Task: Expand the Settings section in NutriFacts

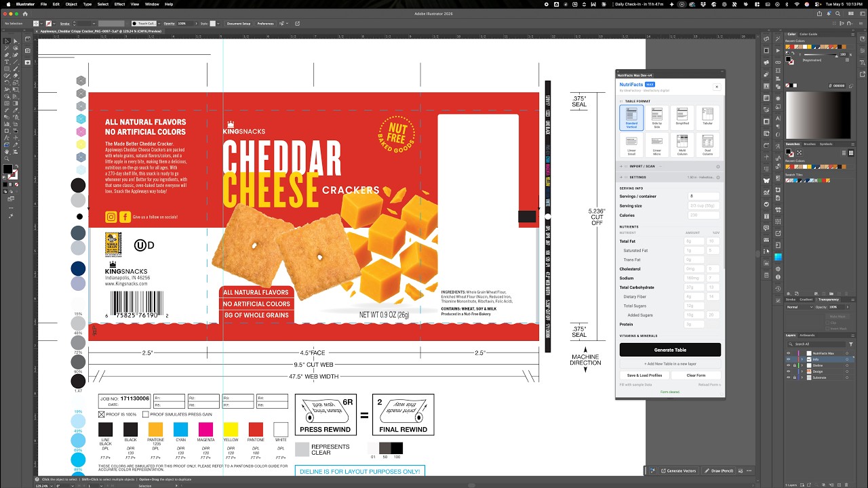Action: click(670, 177)
